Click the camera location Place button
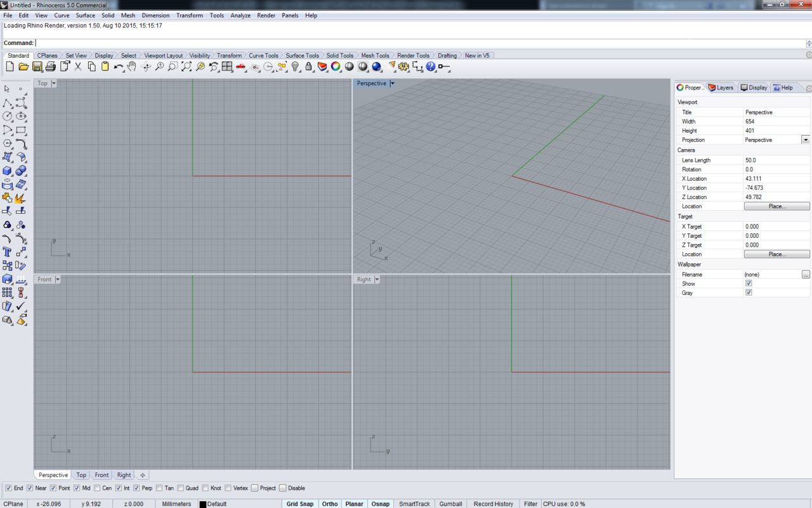 click(776, 206)
